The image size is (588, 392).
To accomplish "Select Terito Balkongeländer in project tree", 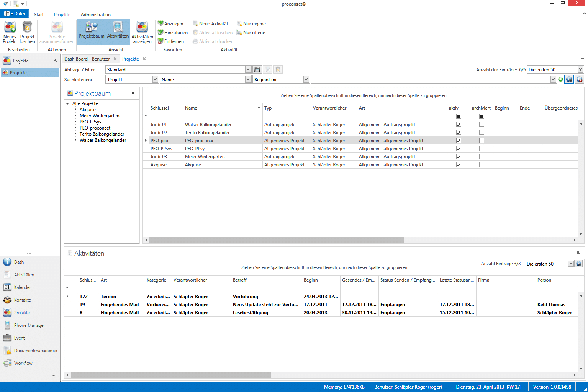I will click(102, 134).
